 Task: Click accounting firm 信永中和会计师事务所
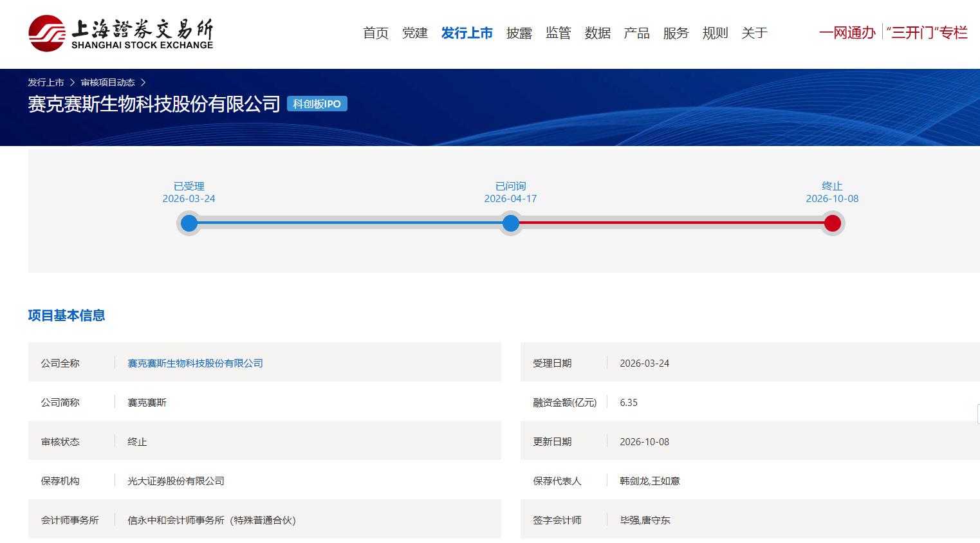pyautogui.click(x=212, y=520)
